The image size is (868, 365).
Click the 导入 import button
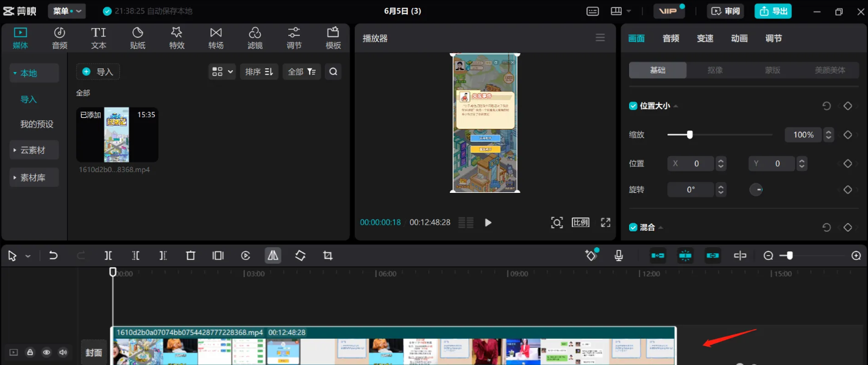tap(98, 72)
